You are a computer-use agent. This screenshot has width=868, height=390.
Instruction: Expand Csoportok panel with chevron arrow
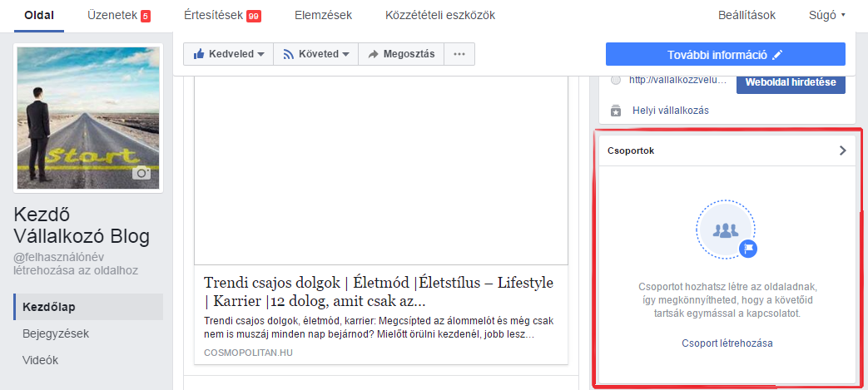tap(842, 151)
